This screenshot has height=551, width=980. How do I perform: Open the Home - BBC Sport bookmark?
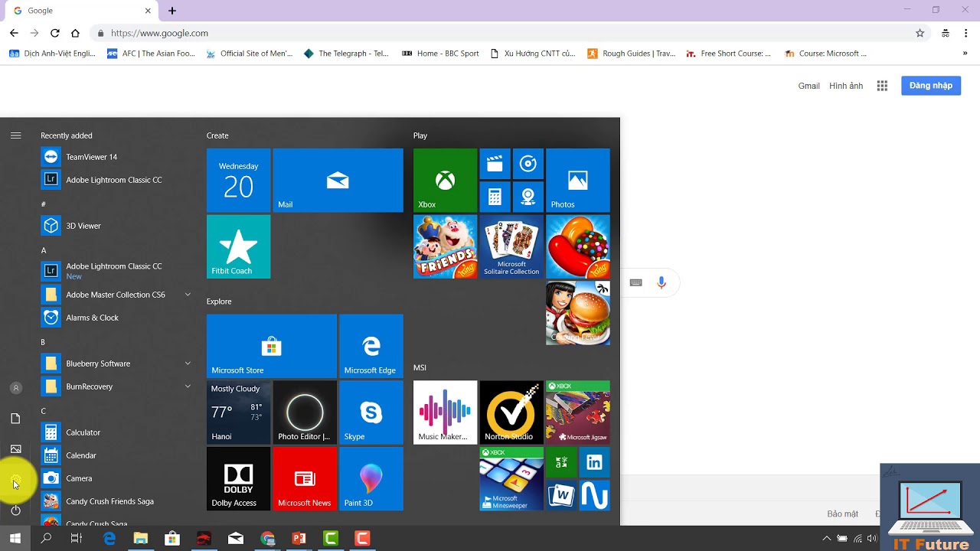point(440,54)
